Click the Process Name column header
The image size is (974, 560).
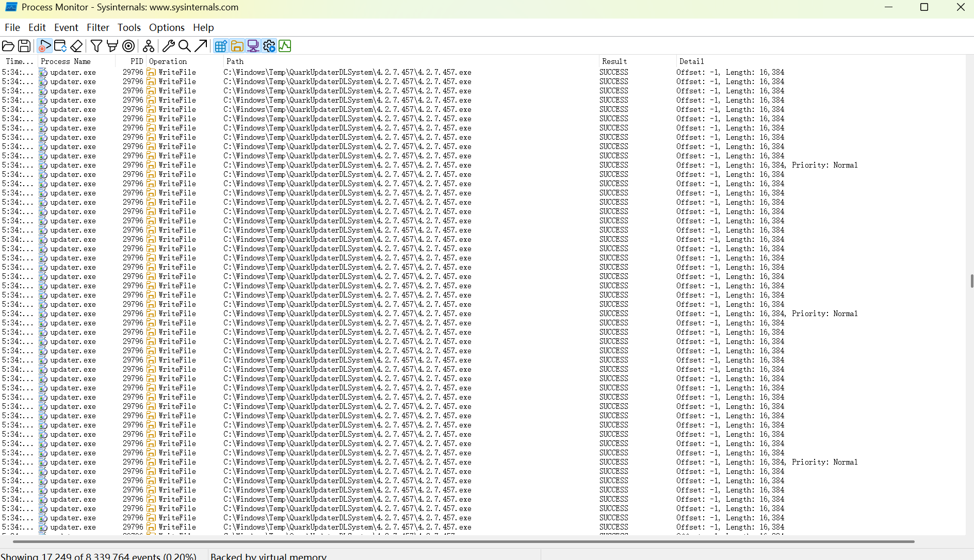(x=76, y=61)
